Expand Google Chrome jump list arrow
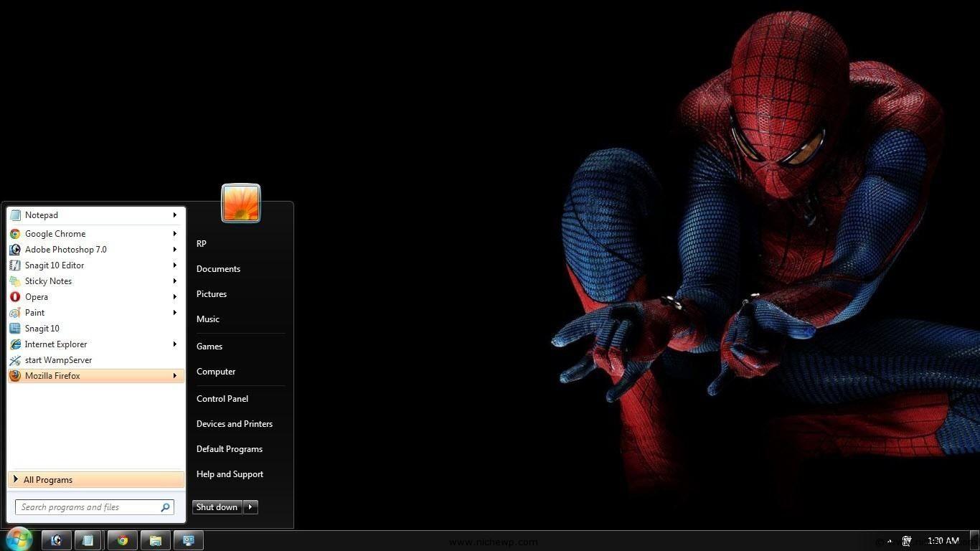 tap(174, 234)
